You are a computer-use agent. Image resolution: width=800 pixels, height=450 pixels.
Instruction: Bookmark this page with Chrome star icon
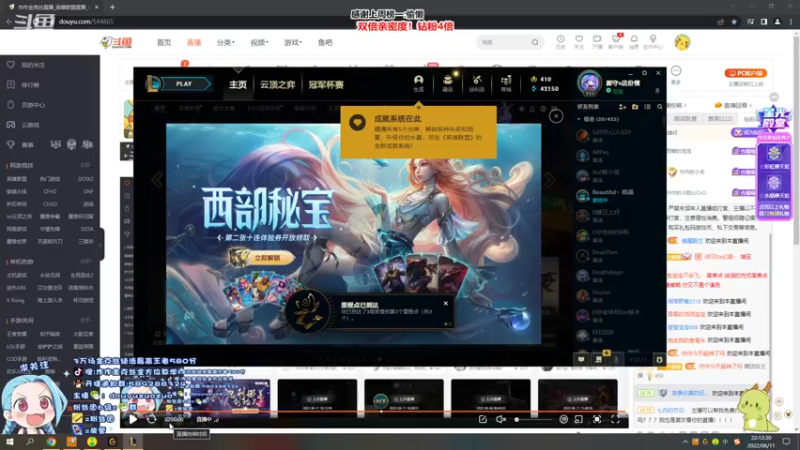[734, 22]
